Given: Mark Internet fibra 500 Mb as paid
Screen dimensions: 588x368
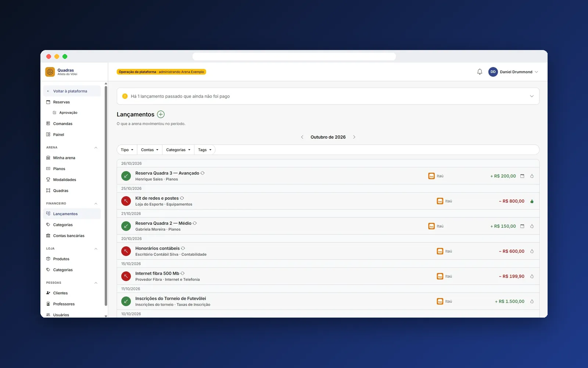Looking at the screenshot, I should [x=532, y=276].
